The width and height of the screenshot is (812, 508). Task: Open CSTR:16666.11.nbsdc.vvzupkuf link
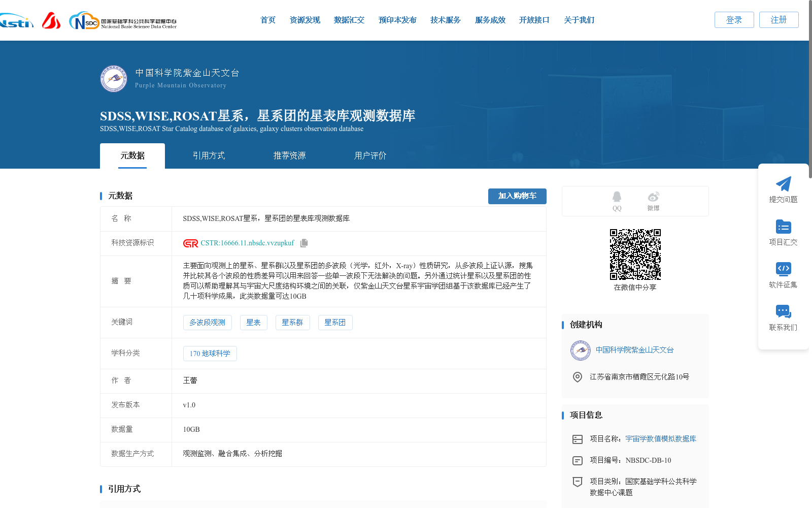click(x=247, y=243)
